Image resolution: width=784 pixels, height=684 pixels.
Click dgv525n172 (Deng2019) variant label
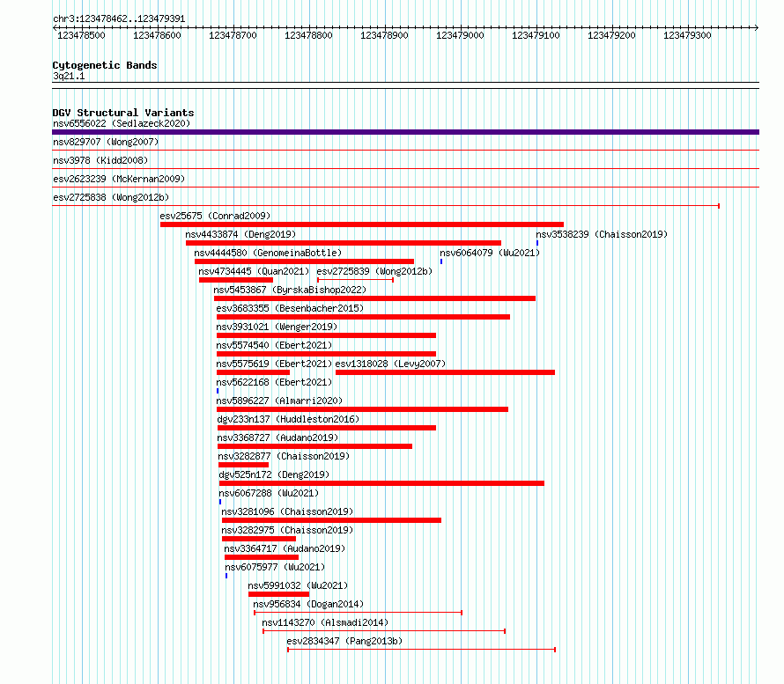(275, 474)
